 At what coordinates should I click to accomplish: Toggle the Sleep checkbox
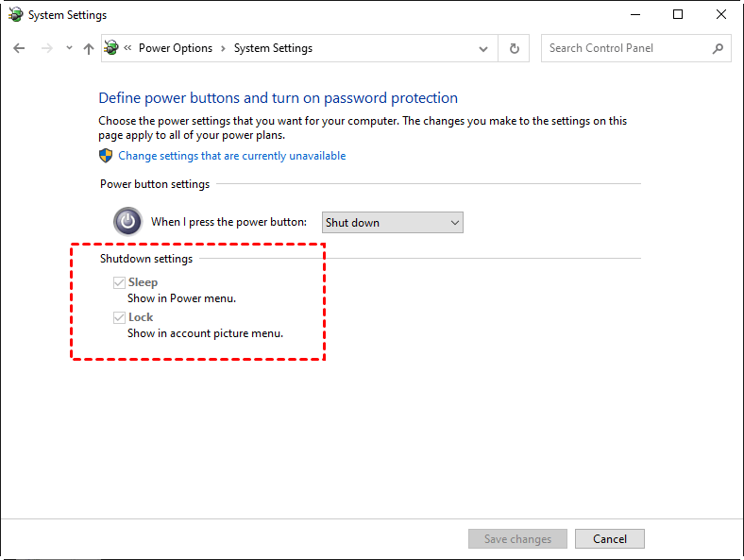tap(120, 282)
